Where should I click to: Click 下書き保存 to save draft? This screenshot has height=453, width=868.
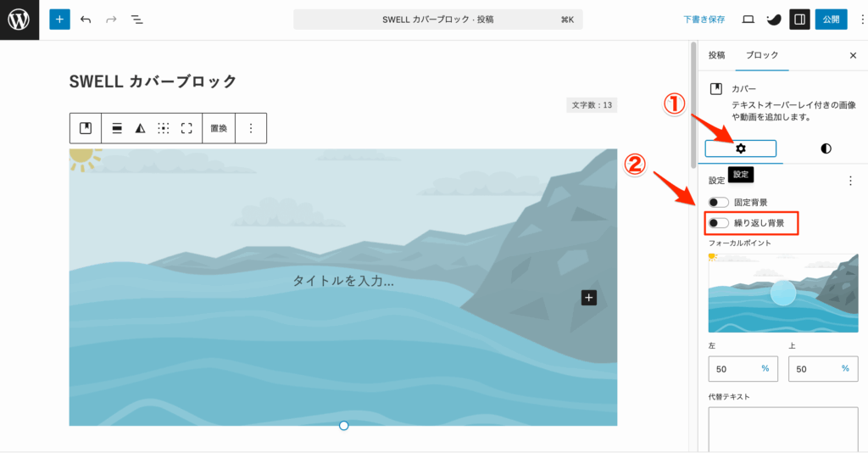[704, 20]
